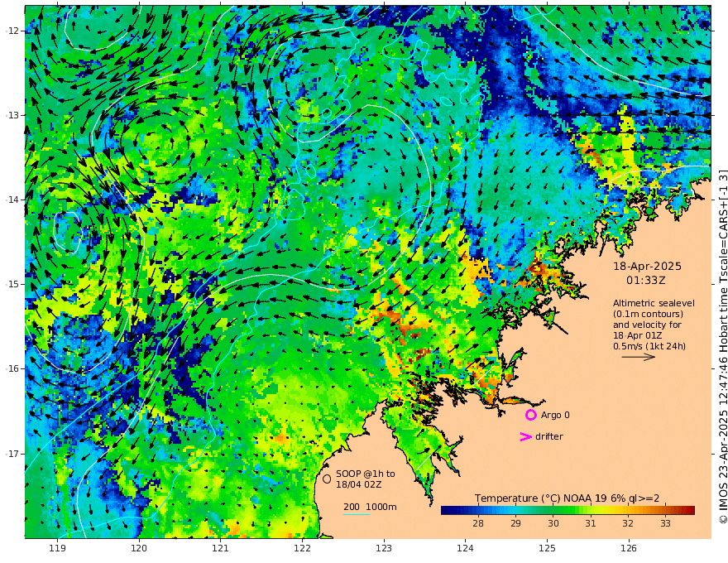Click the 'Argo 0' legend label
Image resolution: width=728 pixels, height=563 pixels.
point(555,415)
